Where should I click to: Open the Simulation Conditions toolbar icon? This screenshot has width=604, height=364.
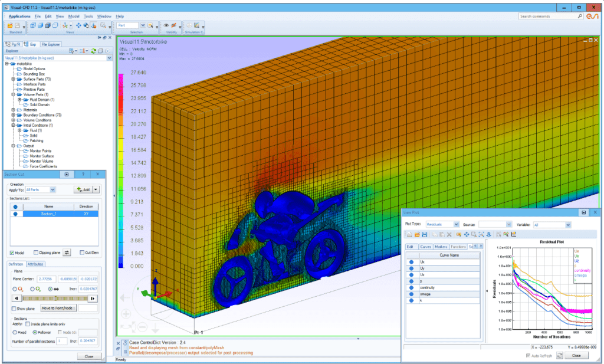tap(190, 24)
